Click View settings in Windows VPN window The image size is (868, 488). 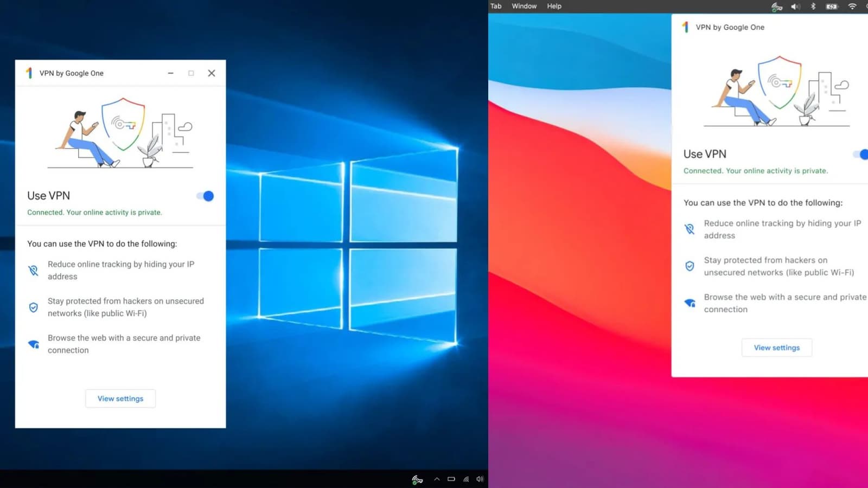click(120, 399)
